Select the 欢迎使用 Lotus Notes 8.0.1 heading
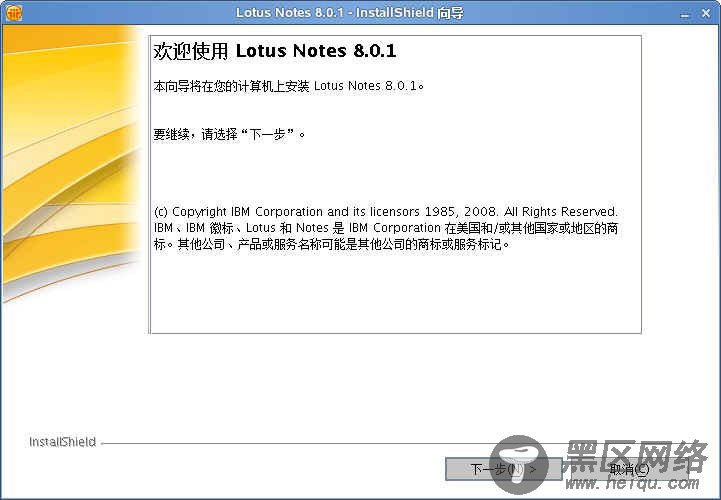The width and height of the screenshot is (721, 500). click(275, 51)
